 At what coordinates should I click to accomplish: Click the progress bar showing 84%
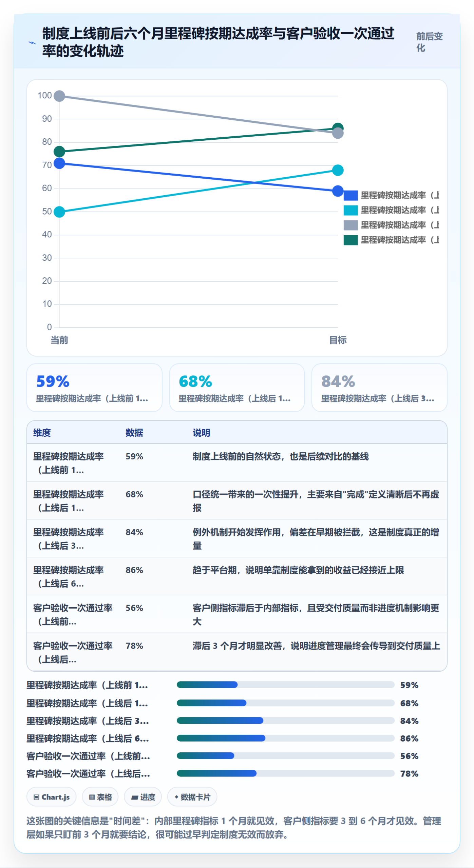(x=285, y=721)
